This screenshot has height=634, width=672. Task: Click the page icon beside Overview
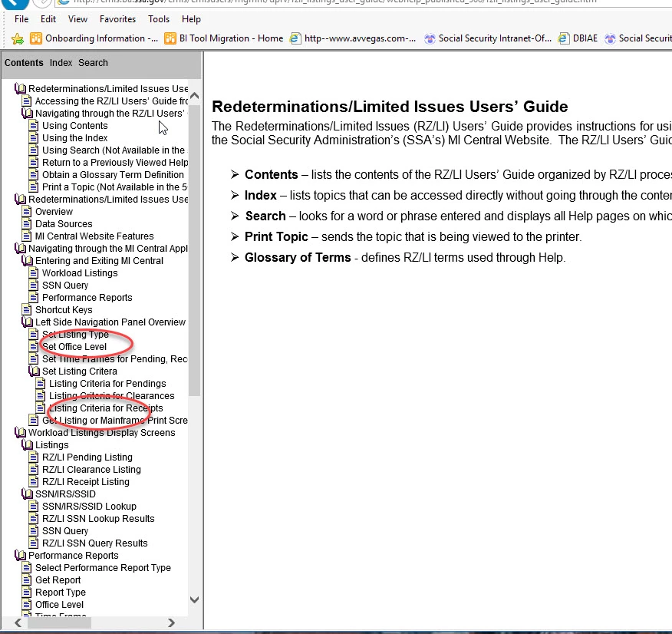27,212
